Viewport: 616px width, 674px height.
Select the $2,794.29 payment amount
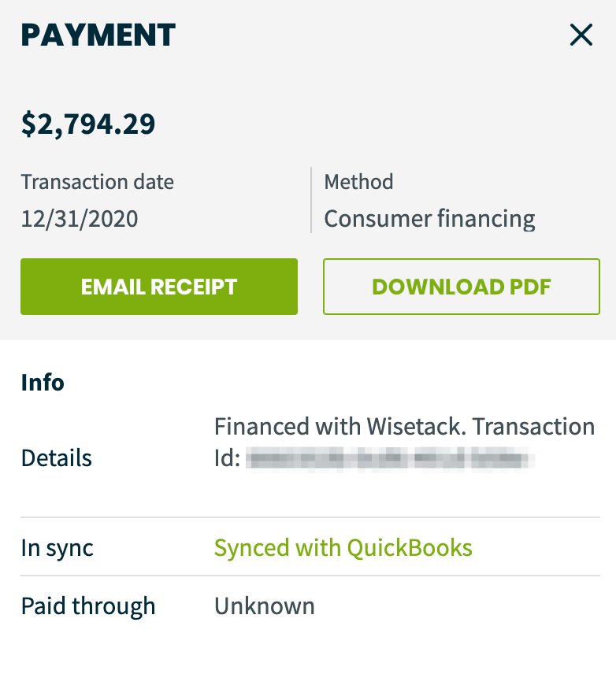(x=88, y=124)
